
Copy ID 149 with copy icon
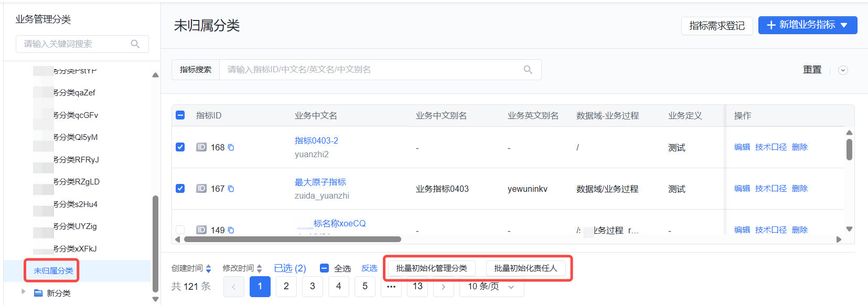(x=231, y=230)
